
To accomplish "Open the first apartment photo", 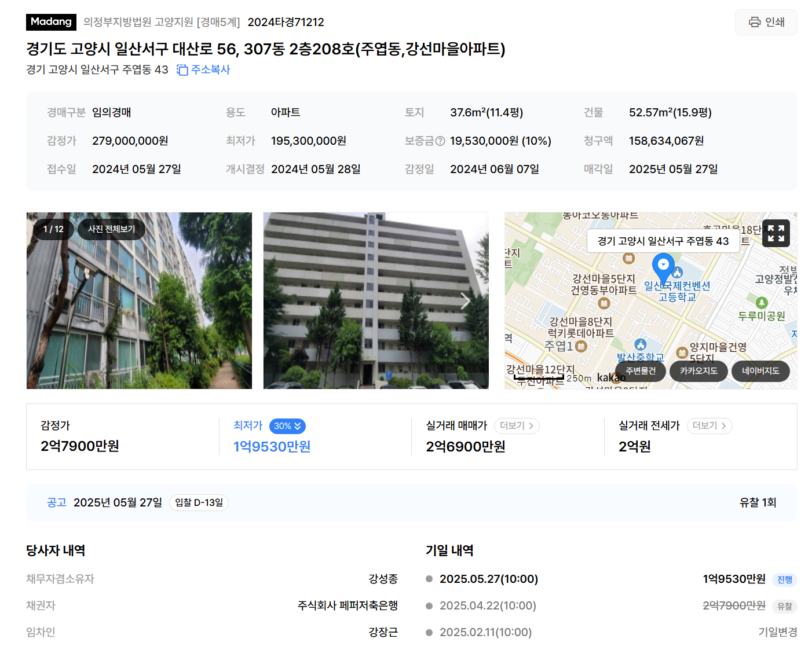I will tap(139, 300).
